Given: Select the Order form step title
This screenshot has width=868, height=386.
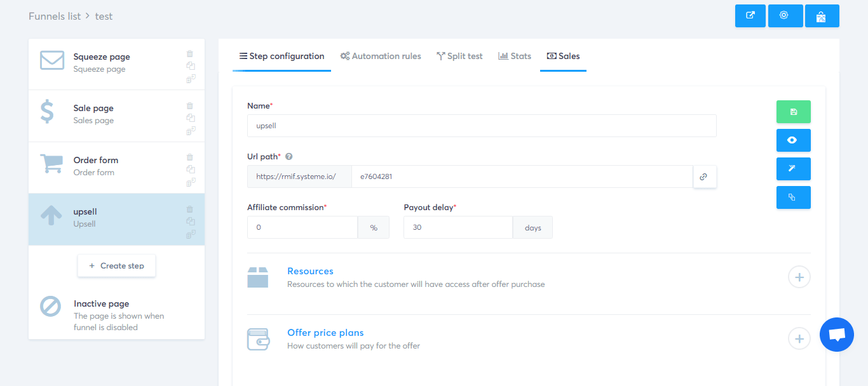Looking at the screenshot, I should [x=96, y=160].
